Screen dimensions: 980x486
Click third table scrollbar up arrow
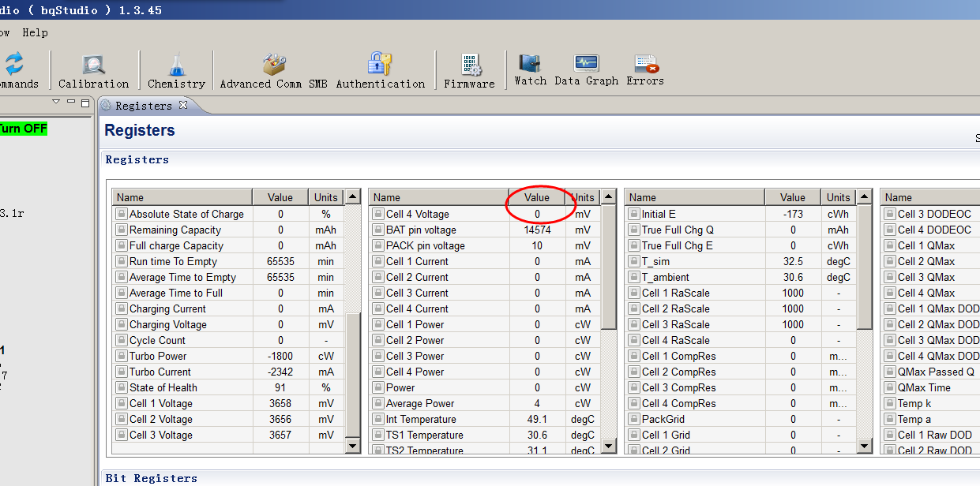865,196
